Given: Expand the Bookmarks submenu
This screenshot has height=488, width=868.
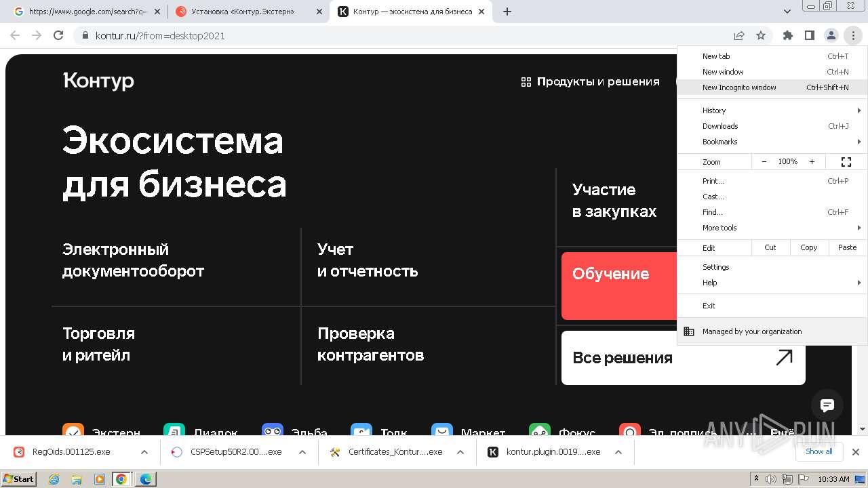Looking at the screenshot, I should (x=772, y=142).
